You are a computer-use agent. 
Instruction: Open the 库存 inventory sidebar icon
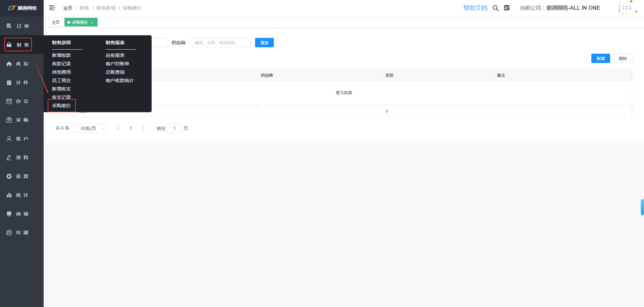point(9,64)
